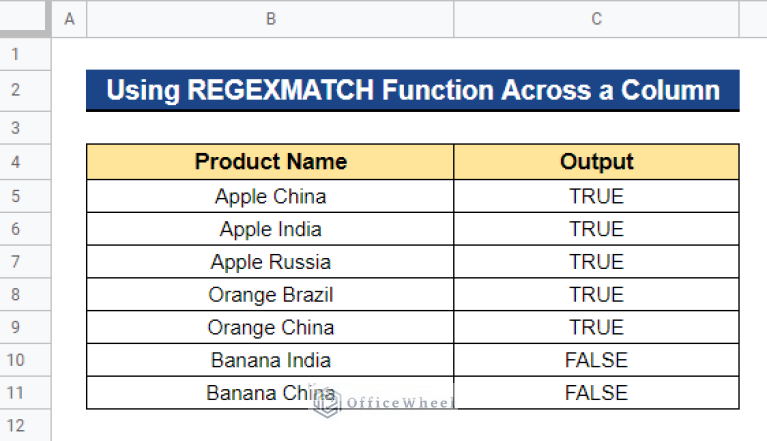Click the title cell Using REGEXMATCH Function
The width and height of the screenshot is (767, 441).
pyautogui.click(x=413, y=90)
